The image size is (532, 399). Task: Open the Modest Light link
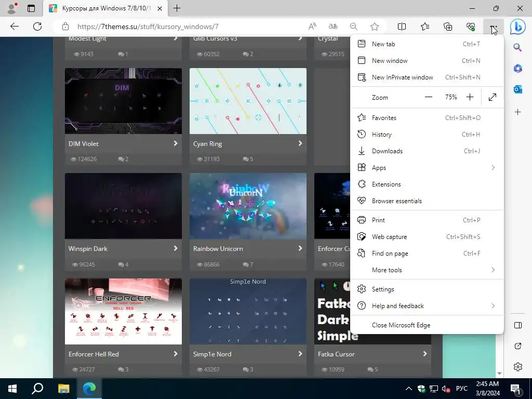coord(87,38)
